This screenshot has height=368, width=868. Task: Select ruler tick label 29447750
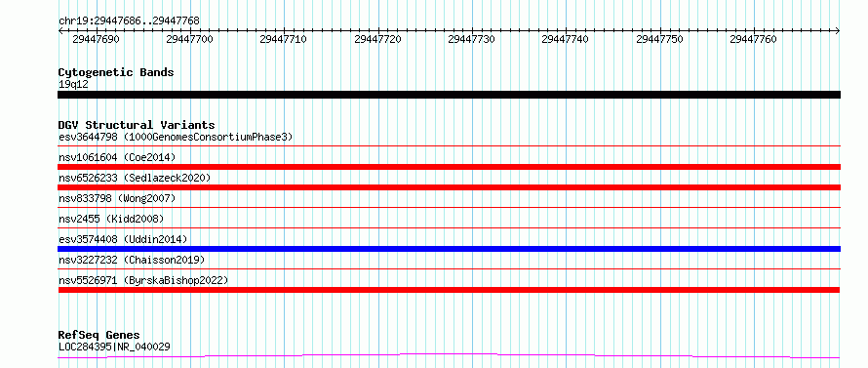pos(659,39)
